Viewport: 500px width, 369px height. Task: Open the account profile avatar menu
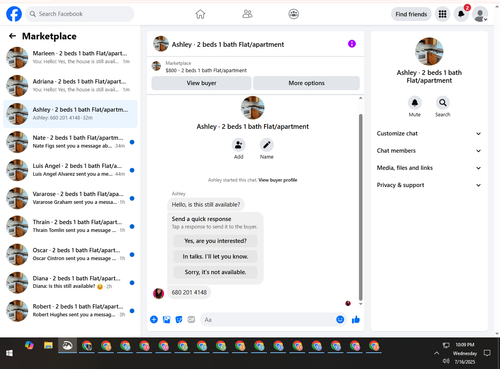(480, 14)
